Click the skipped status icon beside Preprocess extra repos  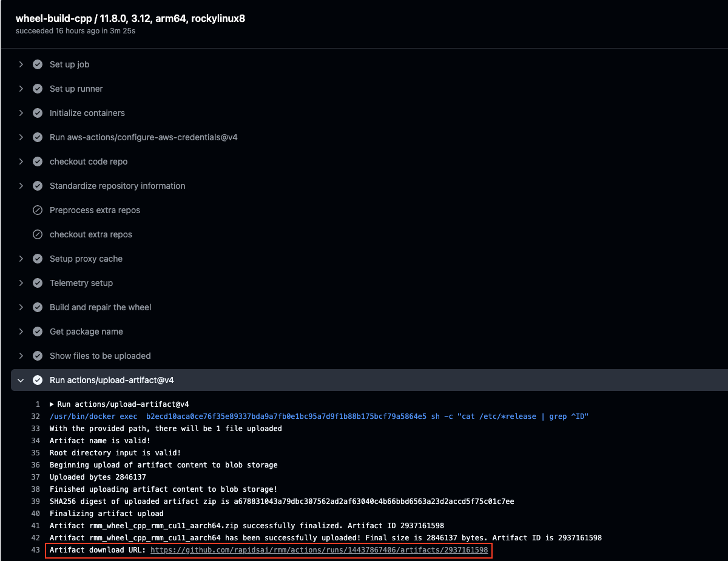coord(38,210)
